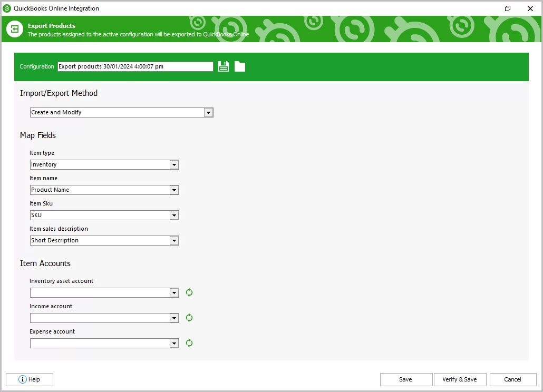Screen dimensions: 543x392
Task: Open the Inventory asset account dropdown
Action: coord(174,292)
